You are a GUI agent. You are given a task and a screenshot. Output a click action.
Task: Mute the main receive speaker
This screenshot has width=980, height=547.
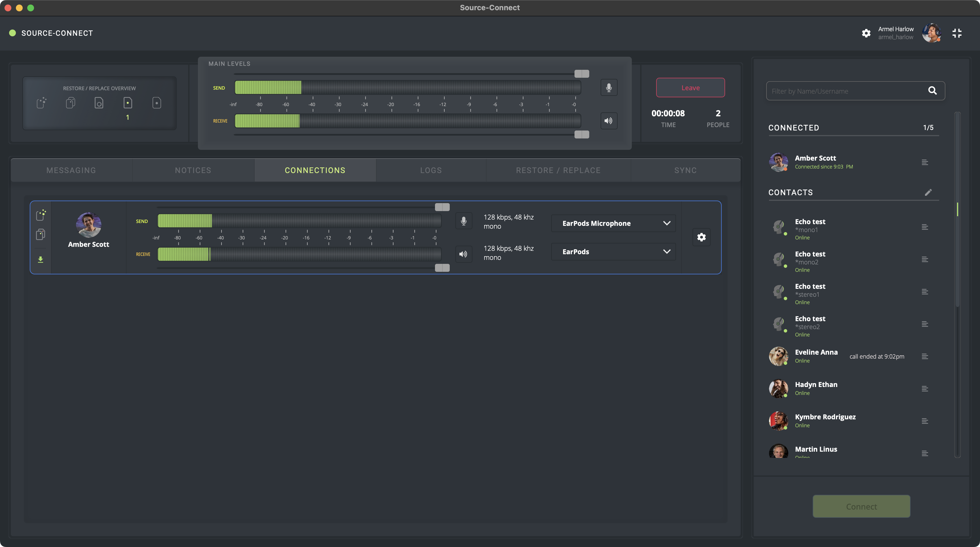point(609,121)
